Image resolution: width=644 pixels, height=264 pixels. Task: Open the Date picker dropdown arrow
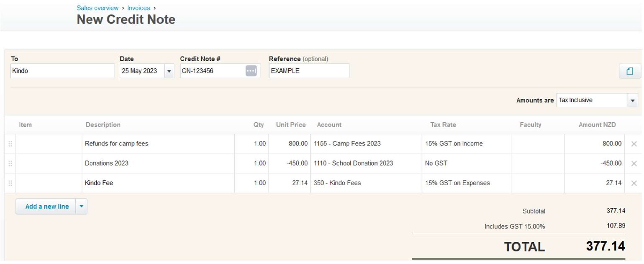[169, 71]
